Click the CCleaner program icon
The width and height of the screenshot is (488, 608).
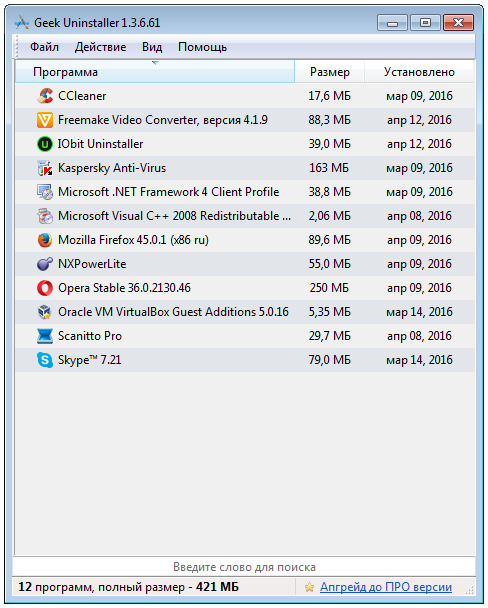[45, 96]
